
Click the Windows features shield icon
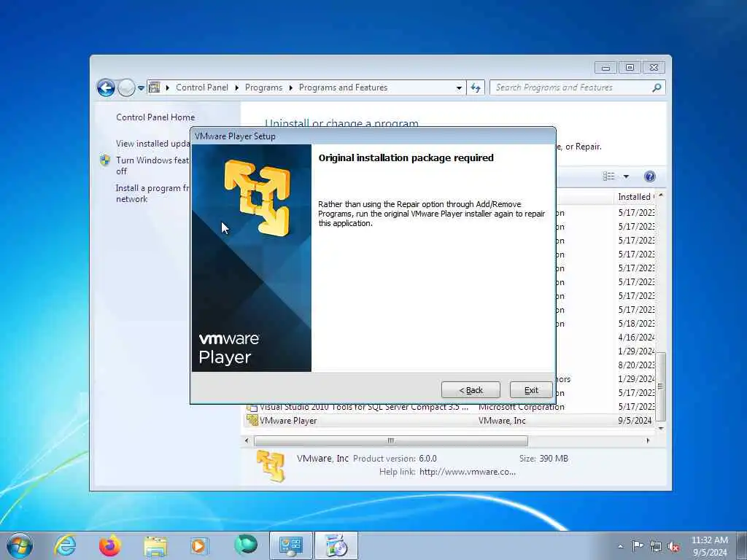[105, 160]
